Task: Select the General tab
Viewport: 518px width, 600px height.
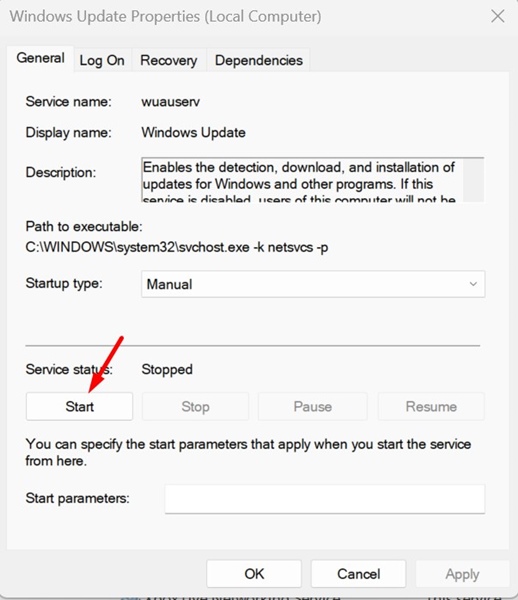Action: (40, 58)
